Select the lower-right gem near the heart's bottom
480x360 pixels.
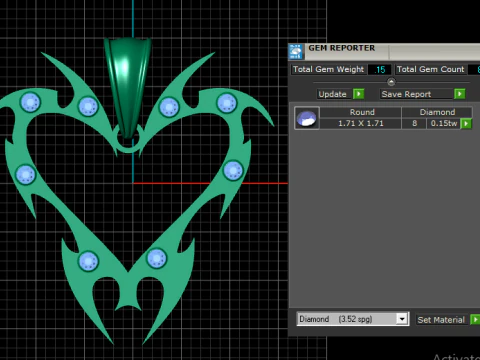pos(156,258)
